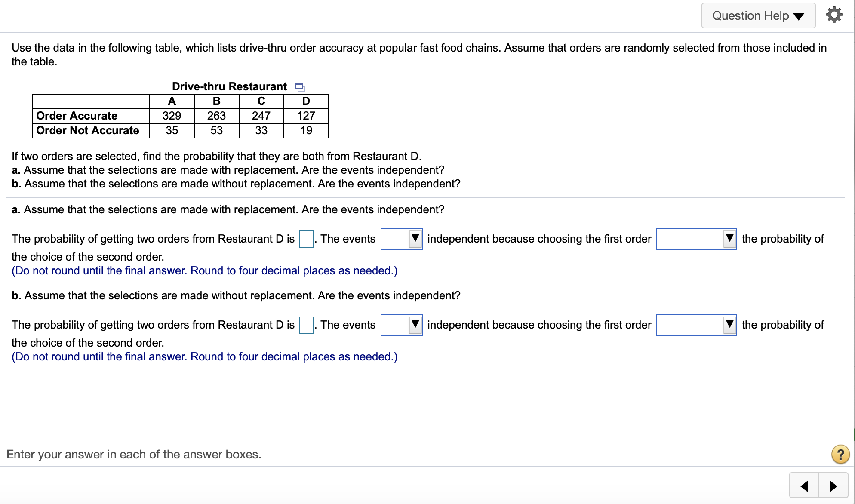Open the first order dropdown in part a
Screen dimensions: 855x504
[x=696, y=239]
